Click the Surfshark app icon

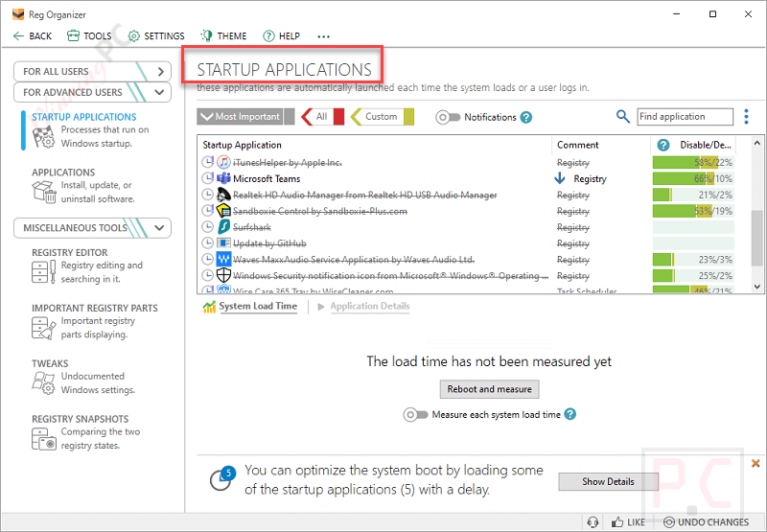(x=224, y=227)
